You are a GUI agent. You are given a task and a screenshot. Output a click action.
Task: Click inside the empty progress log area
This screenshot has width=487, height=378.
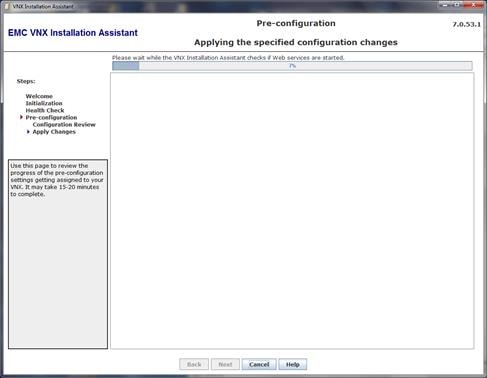(292, 211)
